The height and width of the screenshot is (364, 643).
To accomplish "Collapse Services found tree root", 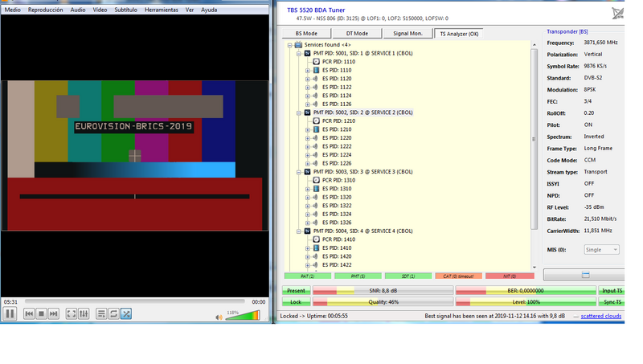I will 290,45.
